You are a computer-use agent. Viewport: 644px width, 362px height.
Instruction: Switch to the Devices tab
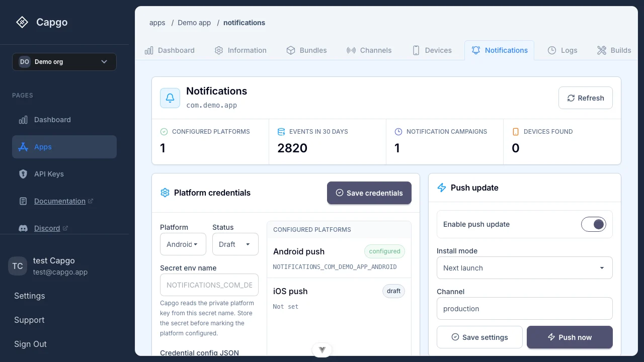pyautogui.click(x=432, y=50)
